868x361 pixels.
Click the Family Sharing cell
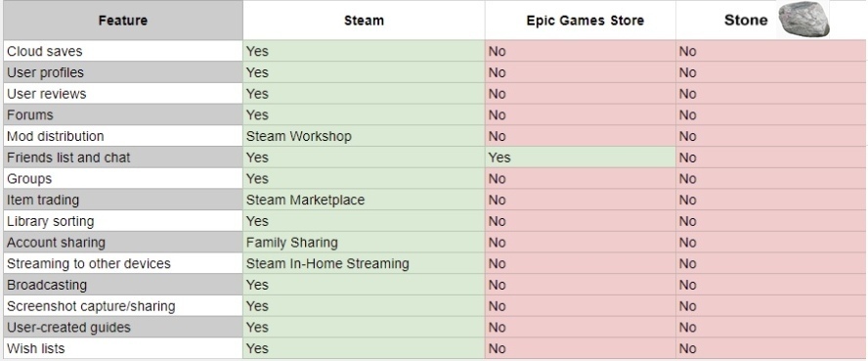(364, 243)
